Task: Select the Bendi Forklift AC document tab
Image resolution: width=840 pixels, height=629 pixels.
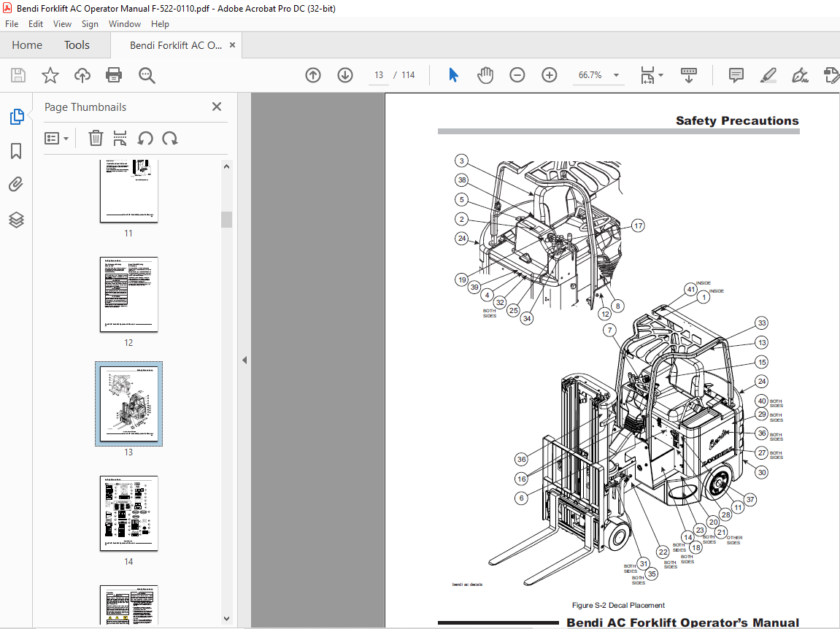Action: click(x=176, y=45)
